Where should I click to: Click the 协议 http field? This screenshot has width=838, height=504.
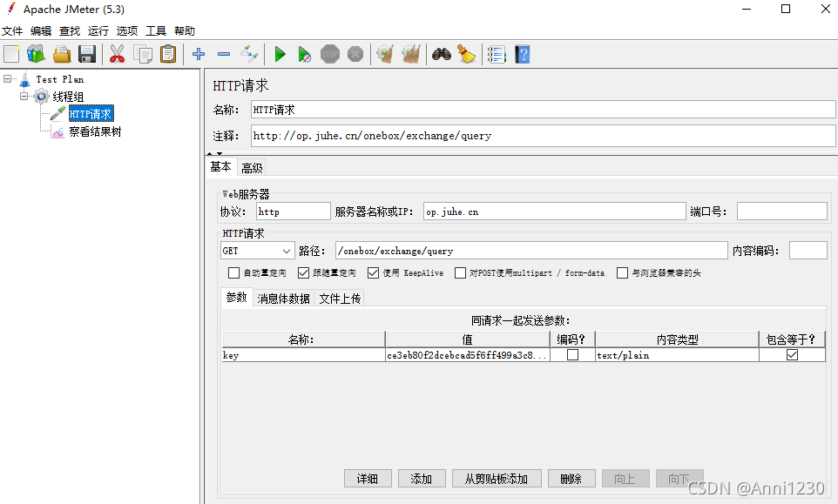(294, 212)
